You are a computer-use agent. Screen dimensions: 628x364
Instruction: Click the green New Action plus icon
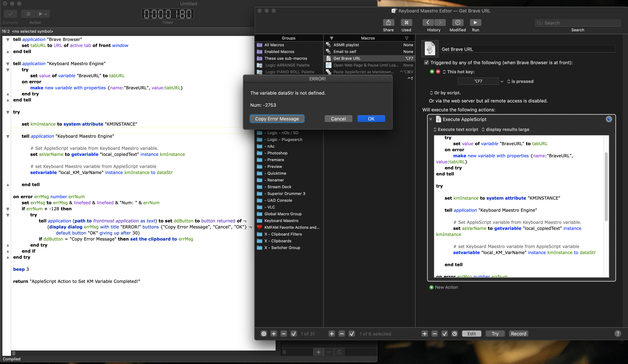coord(431,287)
